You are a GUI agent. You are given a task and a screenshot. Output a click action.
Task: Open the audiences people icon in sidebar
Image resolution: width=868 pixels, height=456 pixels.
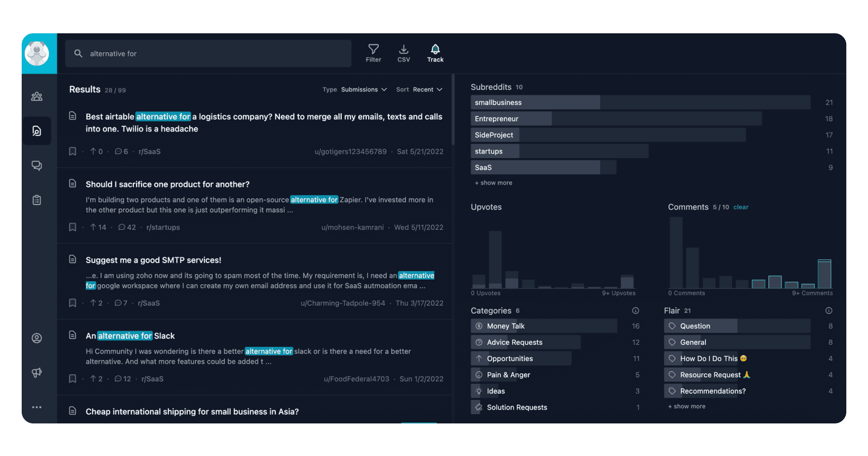37,96
